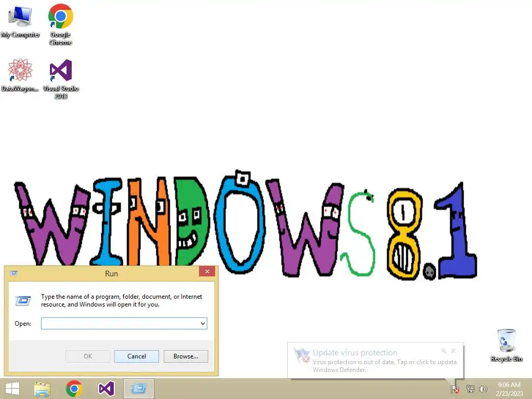Open the My Computer desktop icon
Viewport: 532px width, 399px height.
coord(20,22)
